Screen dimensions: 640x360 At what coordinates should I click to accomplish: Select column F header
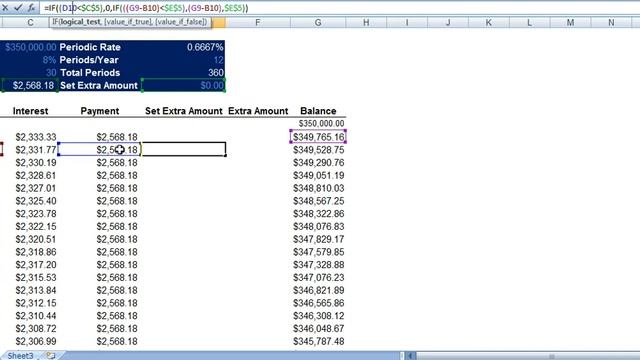pyautogui.click(x=258, y=23)
